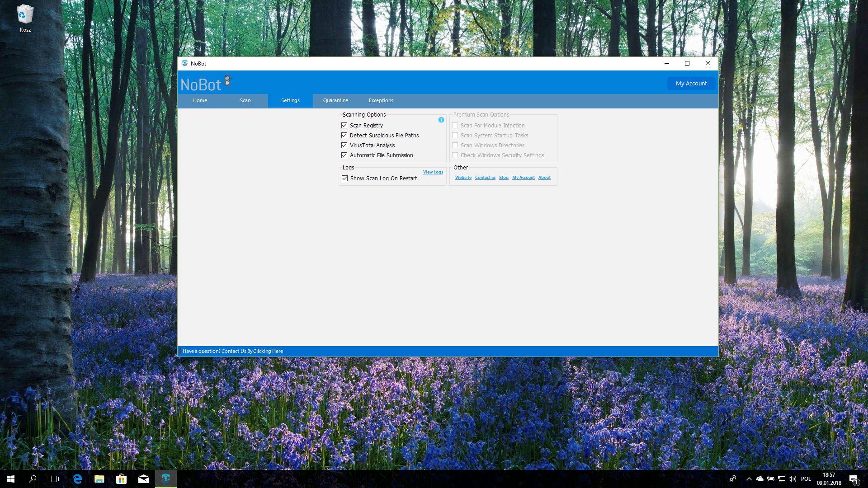Open the View Logs link
The image size is (868, 488).
433,172
